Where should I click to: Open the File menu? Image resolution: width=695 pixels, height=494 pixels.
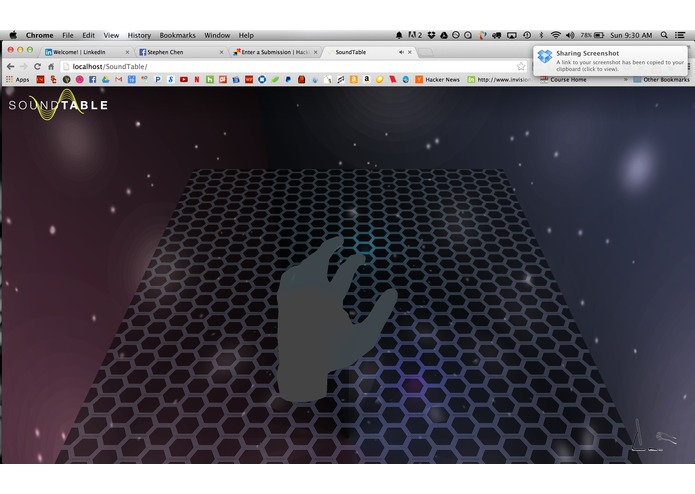click(x=68, y=35)
